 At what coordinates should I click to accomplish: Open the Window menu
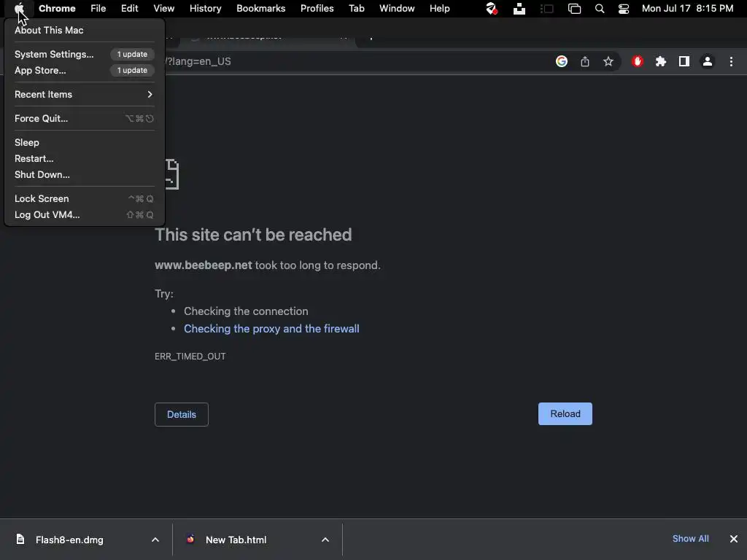[397, 8]
